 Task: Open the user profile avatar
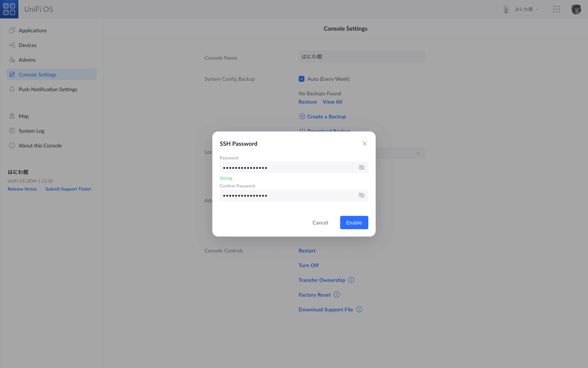576,9
